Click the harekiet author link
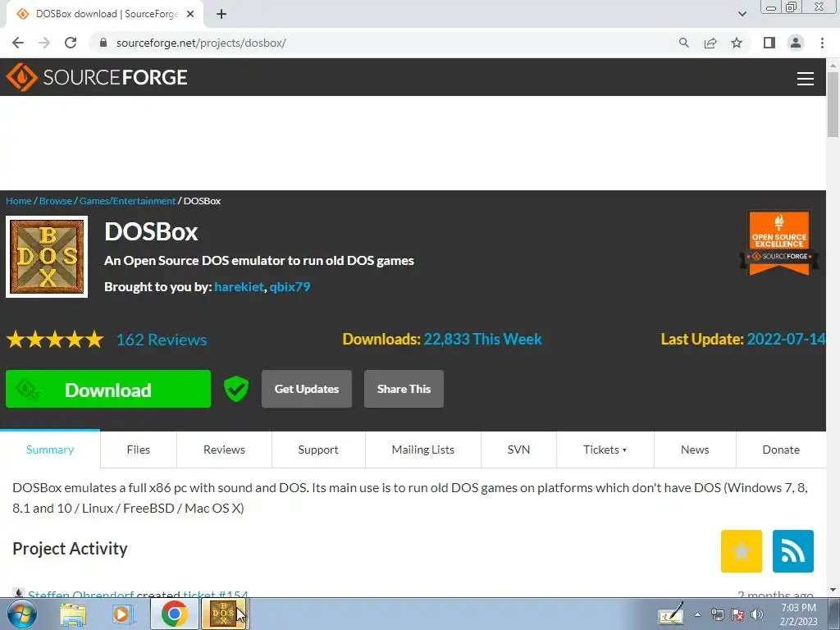Viewport: 840px width, 630px height. tap(239, 286)
